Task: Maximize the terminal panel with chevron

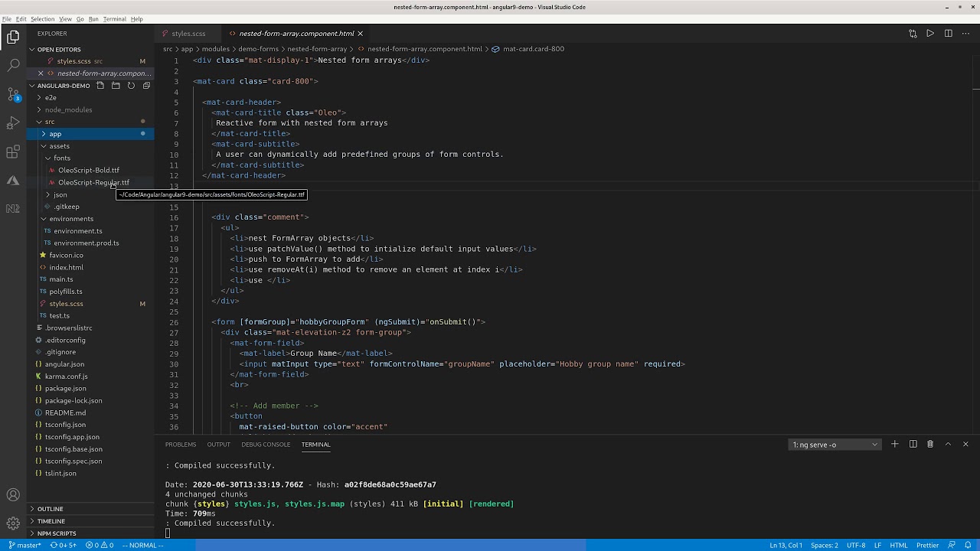Action: tap(948, 445)
